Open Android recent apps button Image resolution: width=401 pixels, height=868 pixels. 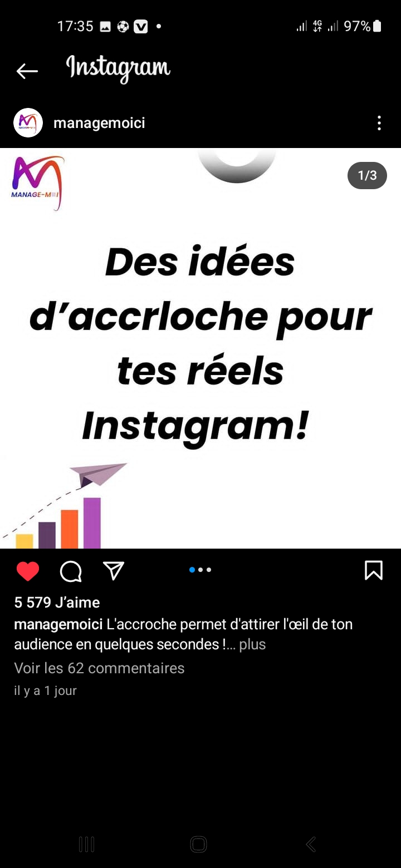[x=87, y=844]
